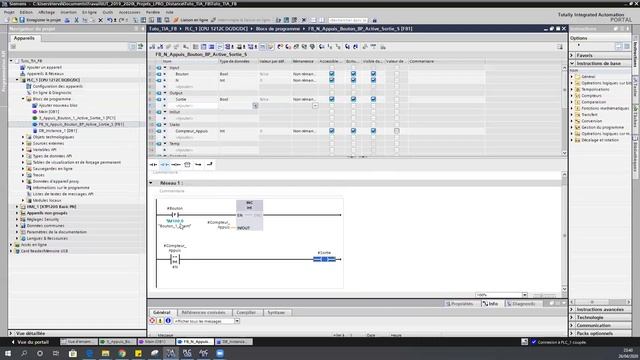Open the zoom level dropdown

(x=524, y=295)
